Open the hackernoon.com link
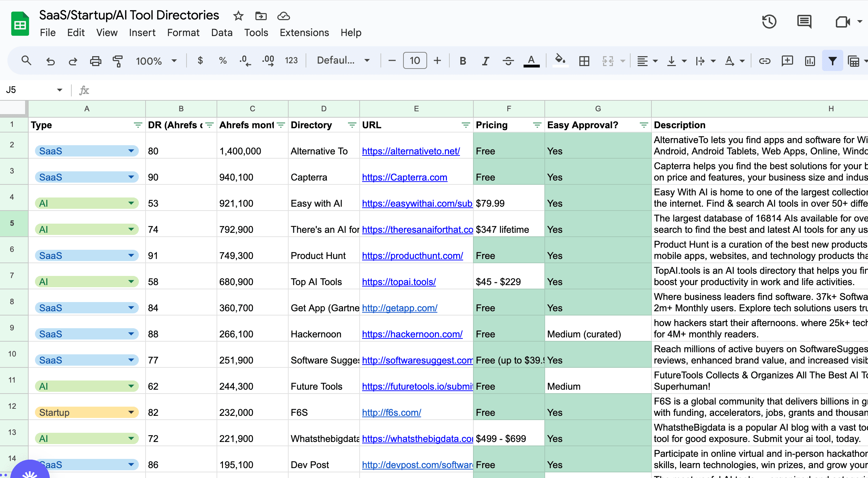 [x=412, y=334]
